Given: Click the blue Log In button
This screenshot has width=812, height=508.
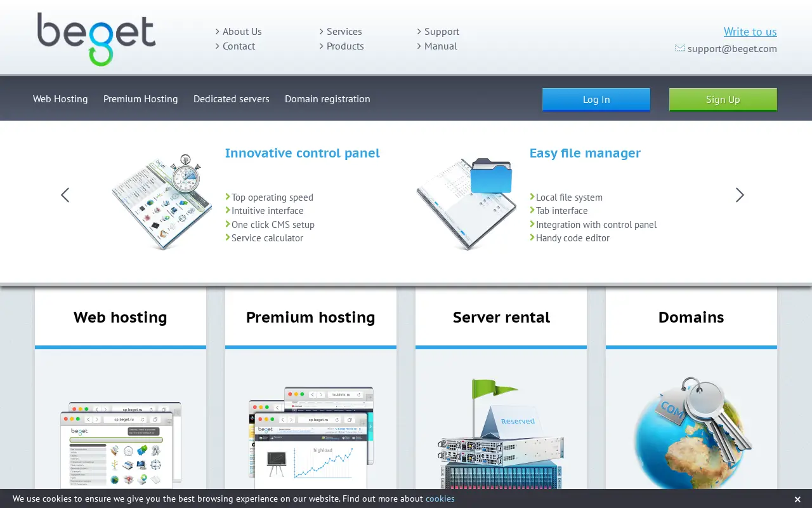Looking at the screenshot, I should tap(596, 100).
